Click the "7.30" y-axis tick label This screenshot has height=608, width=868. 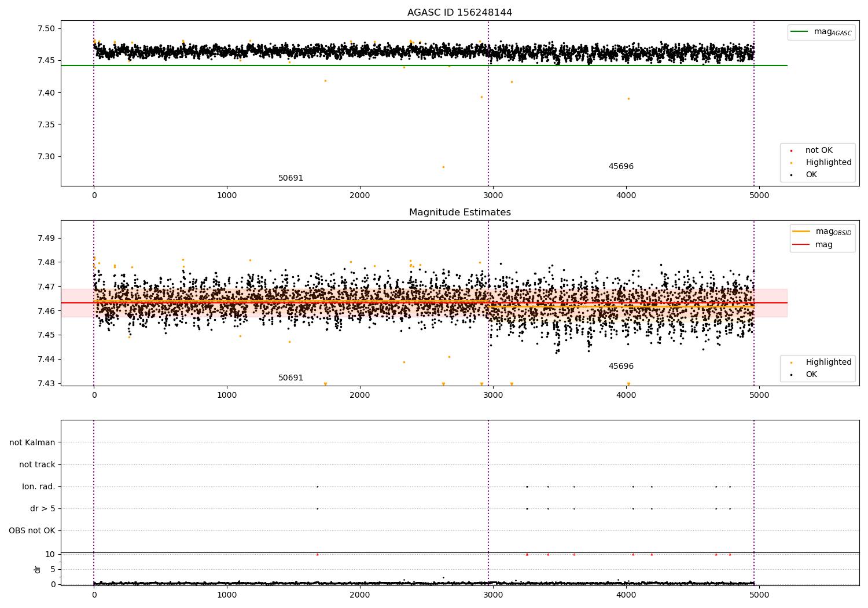coord(46,157)
